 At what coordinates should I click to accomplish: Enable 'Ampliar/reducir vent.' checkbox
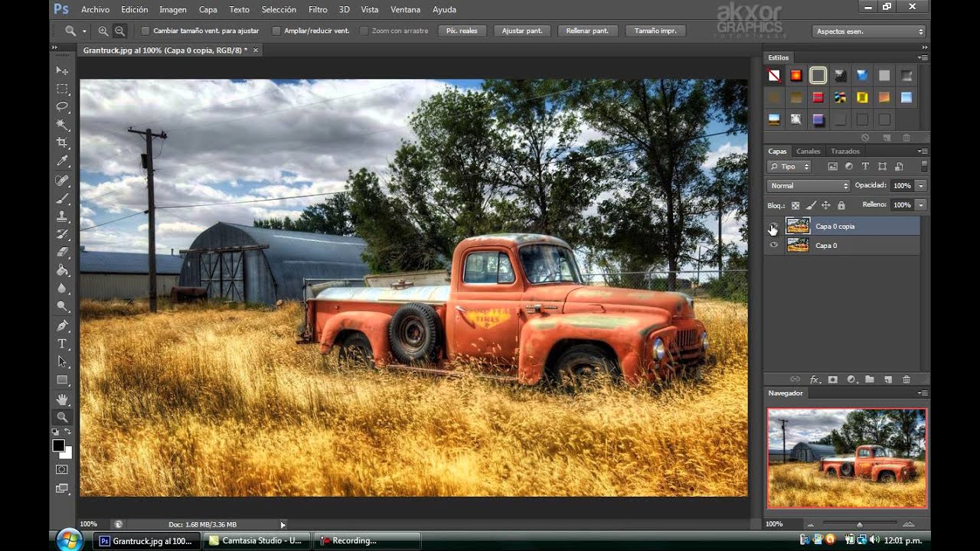pos(276,31)
